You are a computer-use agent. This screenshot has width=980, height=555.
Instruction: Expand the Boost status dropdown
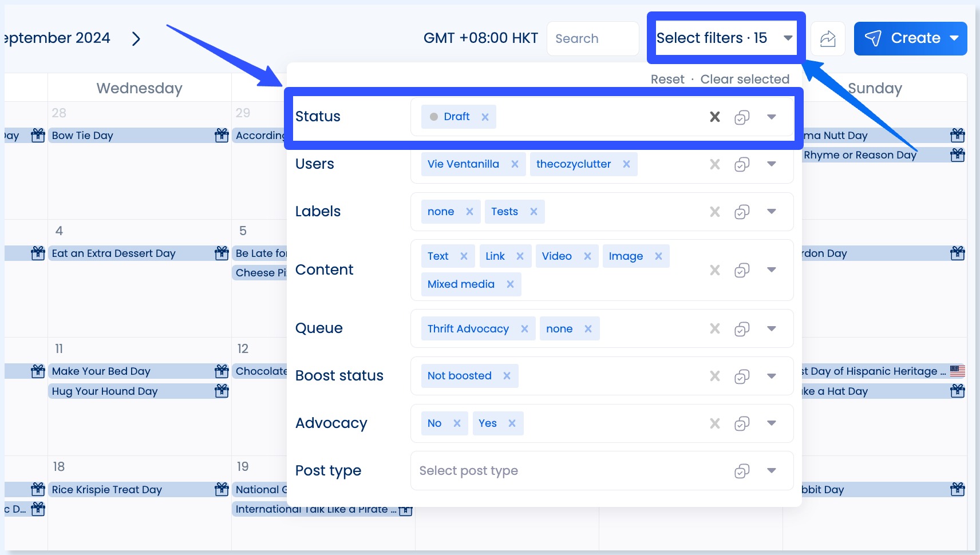(772, 376)
